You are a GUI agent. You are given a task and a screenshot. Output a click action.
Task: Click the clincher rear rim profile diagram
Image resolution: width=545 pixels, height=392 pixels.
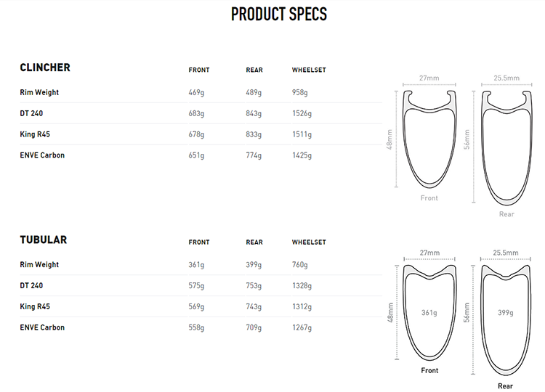coord(506,147)
